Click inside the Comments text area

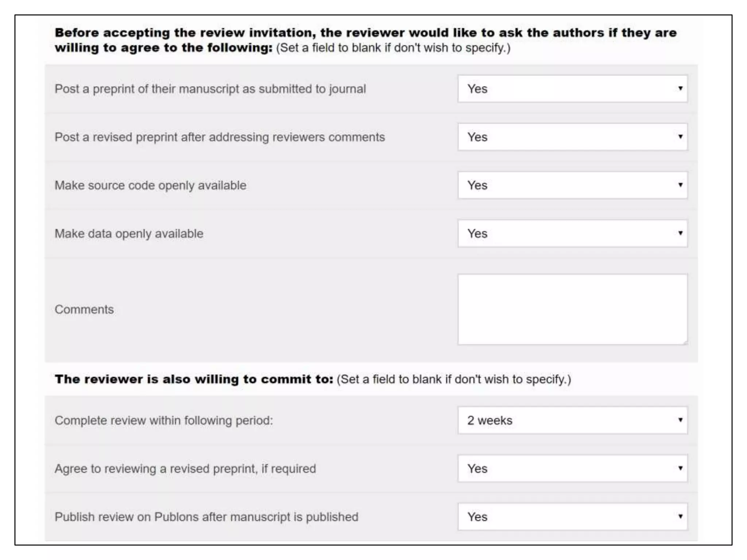[572, 309]
